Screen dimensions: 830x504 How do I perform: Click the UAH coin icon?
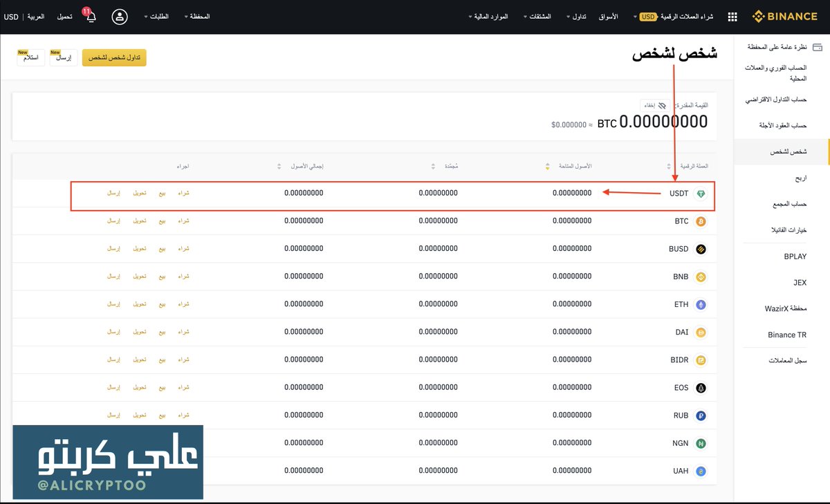click(701, 471)
